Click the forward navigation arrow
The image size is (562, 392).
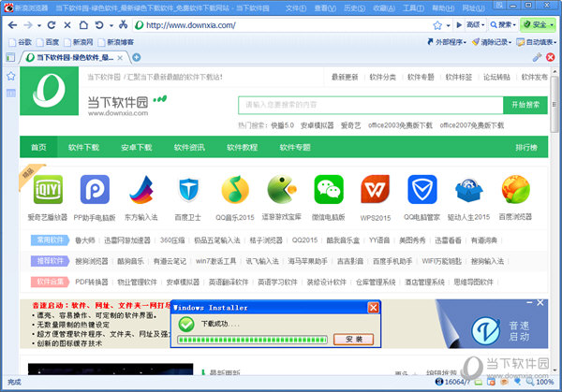[28, 25]
